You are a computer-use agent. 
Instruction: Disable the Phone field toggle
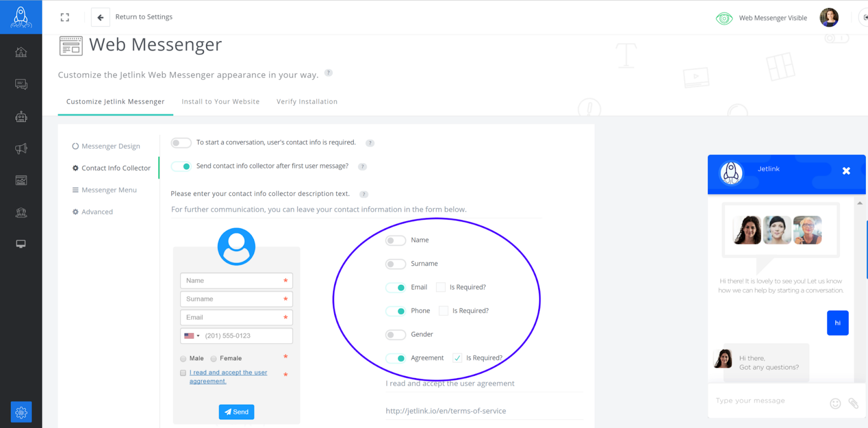click(x=395, y=311)
